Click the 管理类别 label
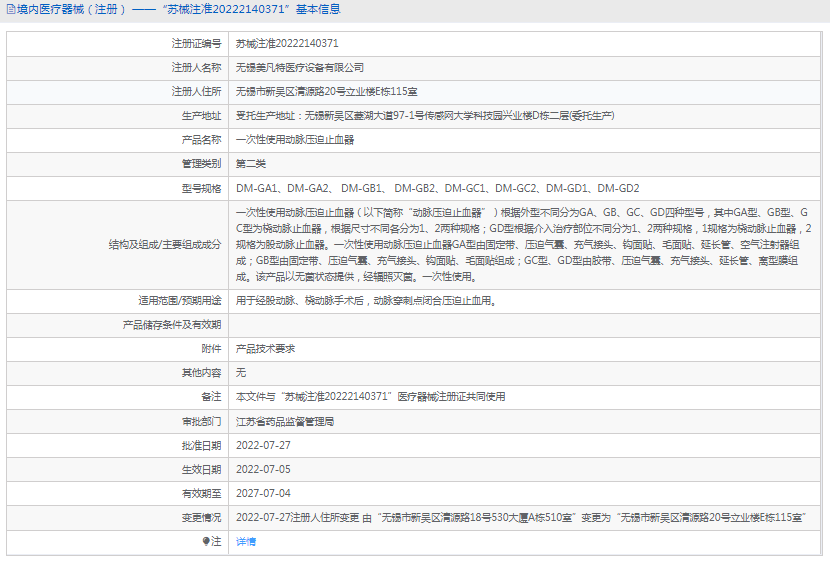The image size is (830, 562). 201,164
